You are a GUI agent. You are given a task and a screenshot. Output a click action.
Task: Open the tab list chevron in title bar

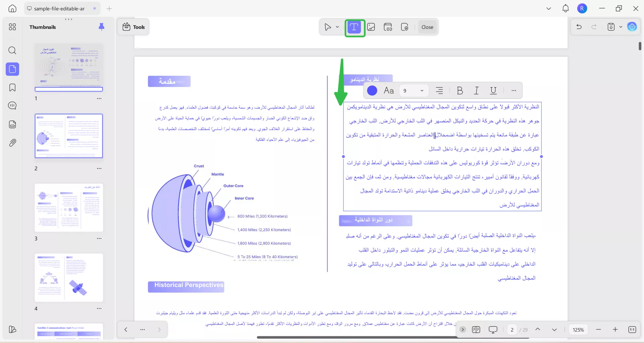point(549,8)
